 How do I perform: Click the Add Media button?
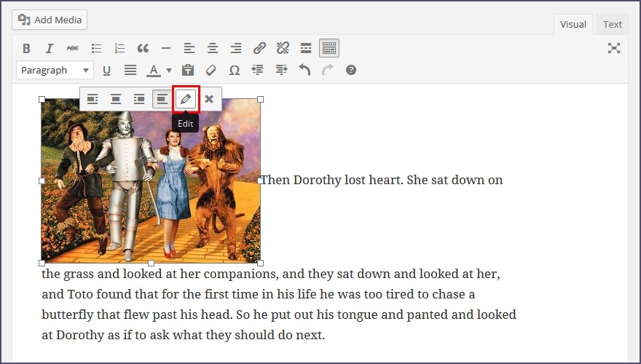click(x=50, y=20)
